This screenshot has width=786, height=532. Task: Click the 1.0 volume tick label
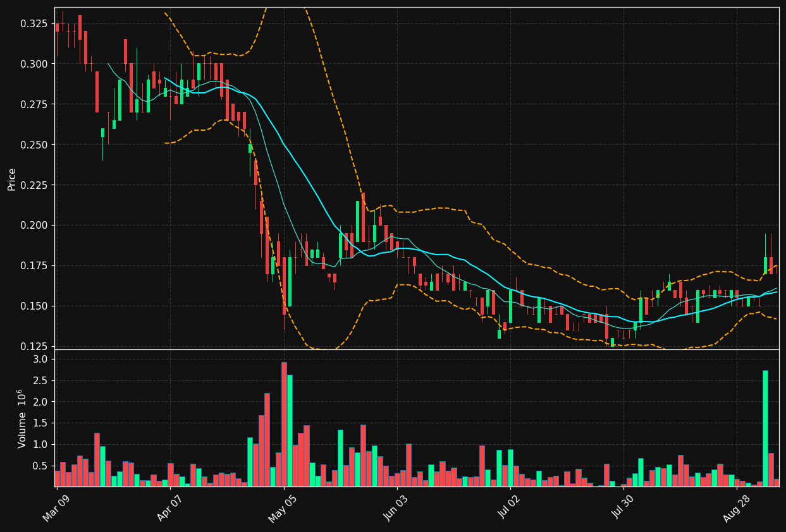point(41,445)
